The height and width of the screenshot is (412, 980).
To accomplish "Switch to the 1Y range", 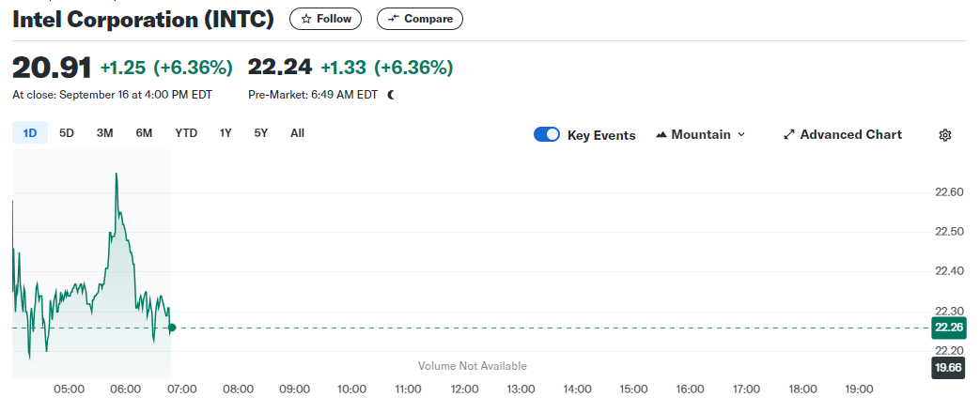I will point(226,133).
